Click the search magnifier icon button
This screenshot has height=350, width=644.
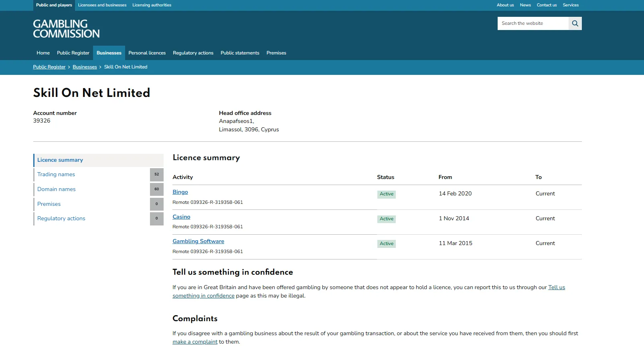click(x=575, y=23)
